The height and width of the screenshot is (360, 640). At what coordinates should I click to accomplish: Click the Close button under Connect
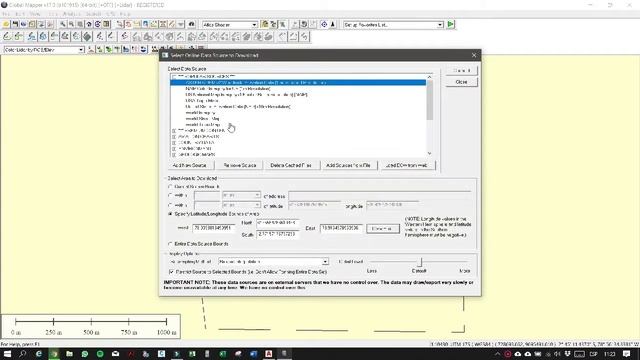click(461, 82)
